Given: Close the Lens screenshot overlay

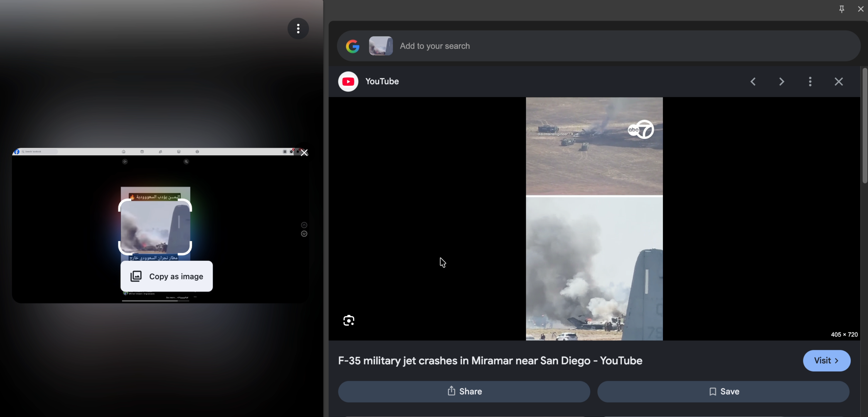Looking at the screenshot, I should [304, 153].
